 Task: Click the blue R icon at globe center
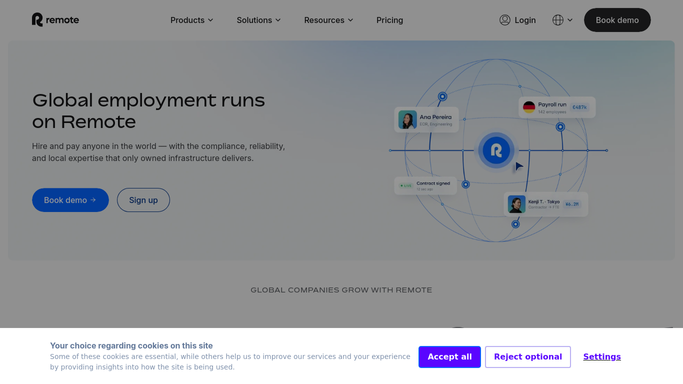[496, 150]
